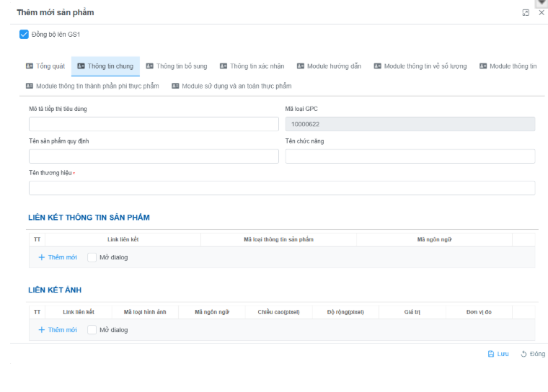Click the Tên thương hiệu input field

[282, 188]
